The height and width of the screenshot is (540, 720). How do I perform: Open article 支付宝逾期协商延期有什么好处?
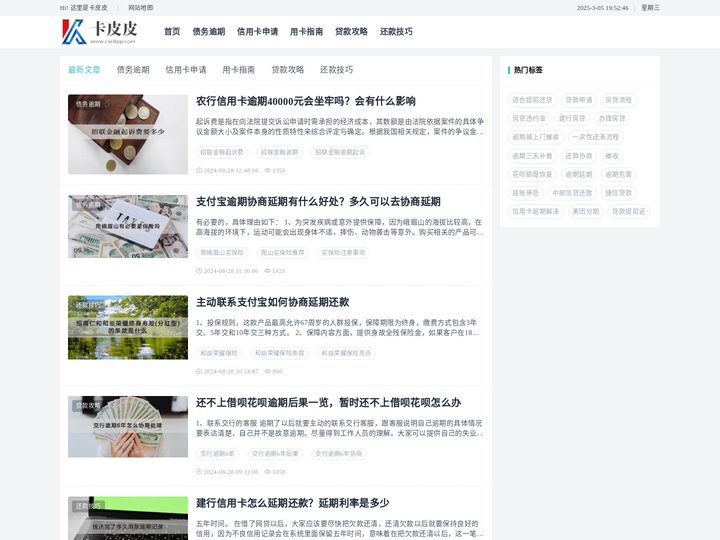(318, 202)
